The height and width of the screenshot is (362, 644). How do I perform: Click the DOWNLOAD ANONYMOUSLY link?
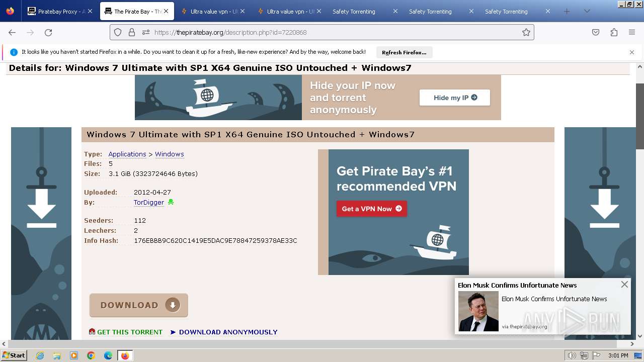(x=224, y=332)
